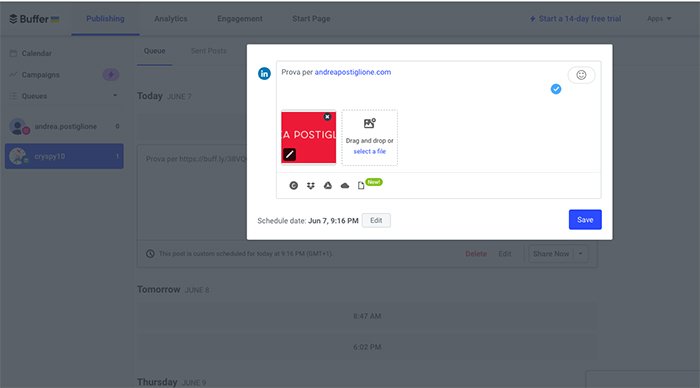Select the 8:47 AM slot tomorrow
This screenshot has width=700, height=388.
click(x=367, y=316)
